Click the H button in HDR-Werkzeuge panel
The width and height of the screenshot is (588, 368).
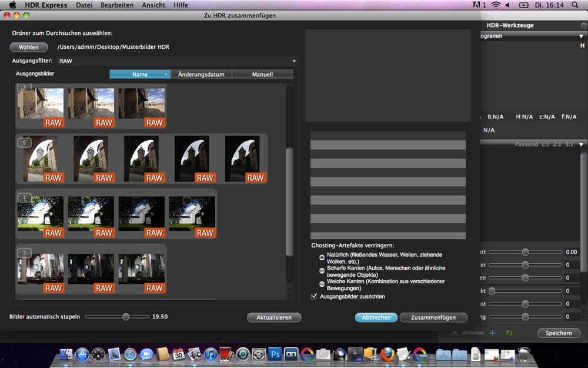coord(582,45)
